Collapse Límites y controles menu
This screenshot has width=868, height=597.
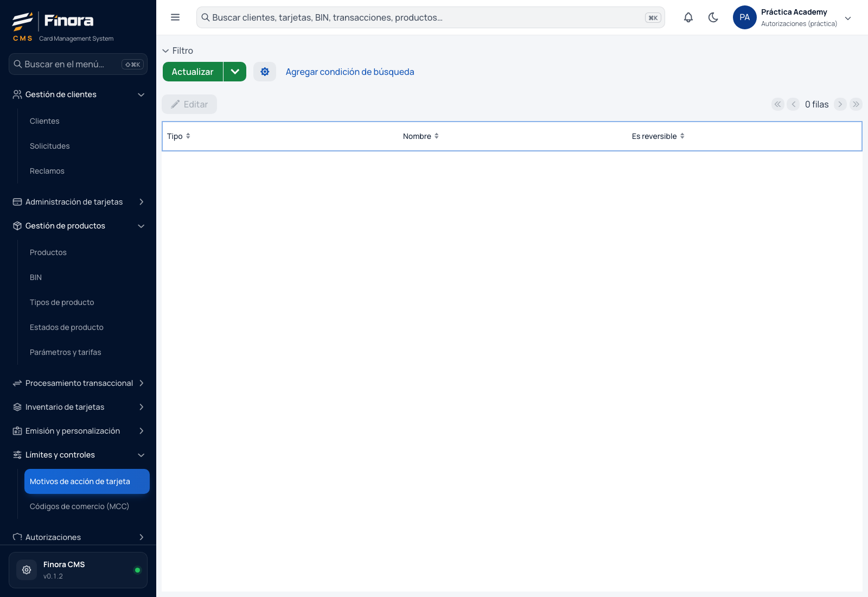(x=141, y=455)
